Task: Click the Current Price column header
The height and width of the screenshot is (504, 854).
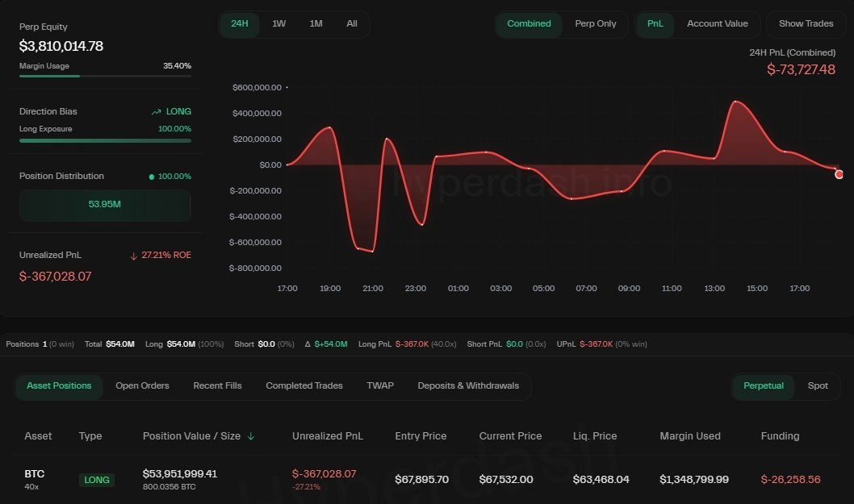Action: (x=510, y=436)
